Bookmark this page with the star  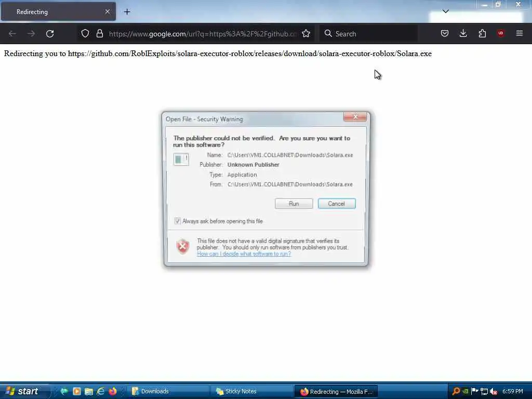point(306,34)
